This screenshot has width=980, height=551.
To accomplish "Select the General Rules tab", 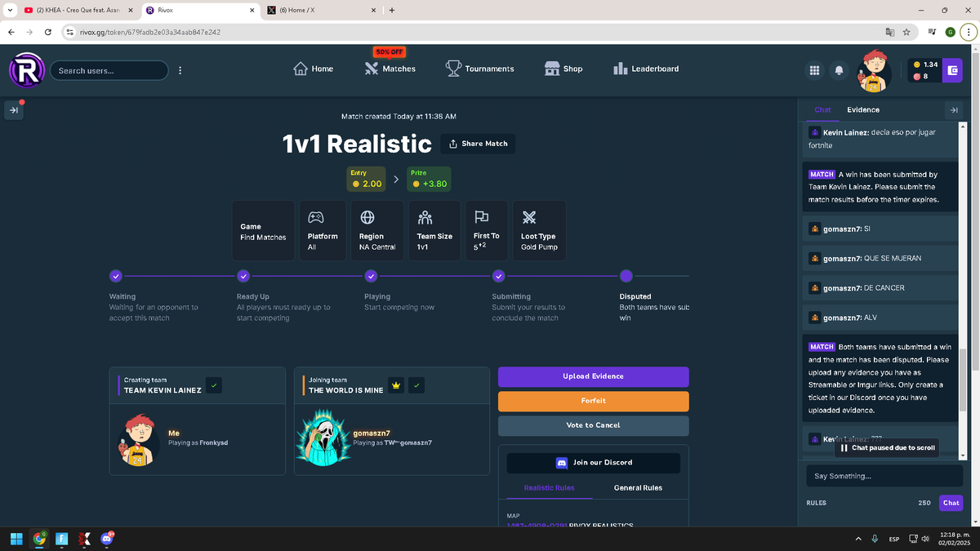I will (638, 487).
